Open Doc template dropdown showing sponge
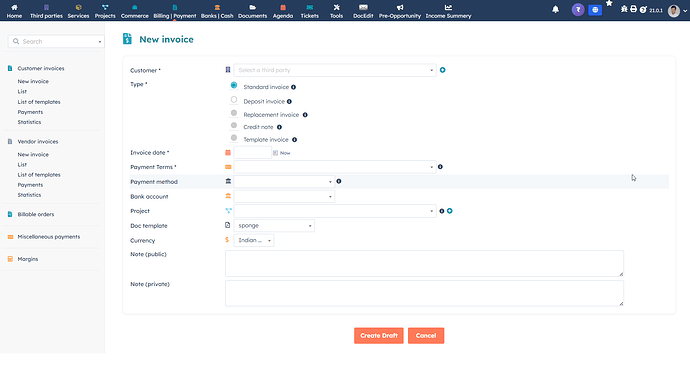 274,226
